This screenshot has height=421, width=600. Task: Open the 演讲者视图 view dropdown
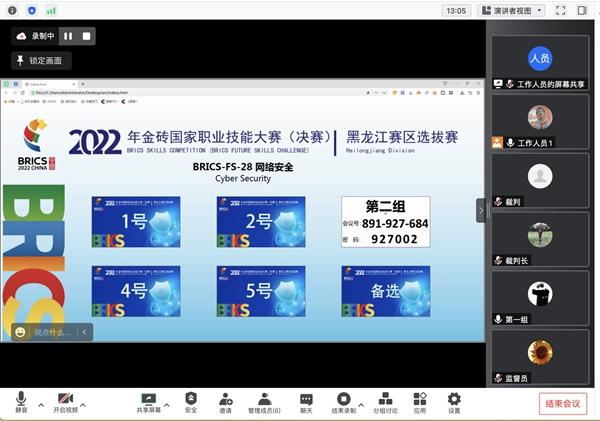click(x=512, y=11)
